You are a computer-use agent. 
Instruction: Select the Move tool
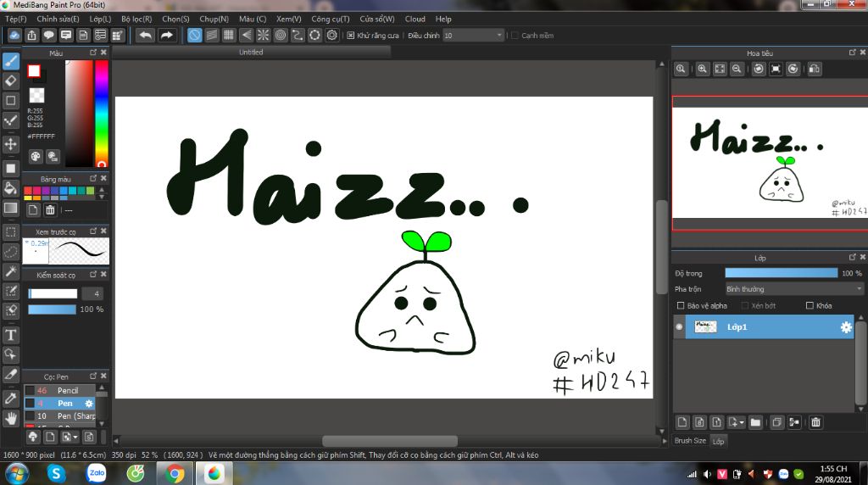coord(10,144)
